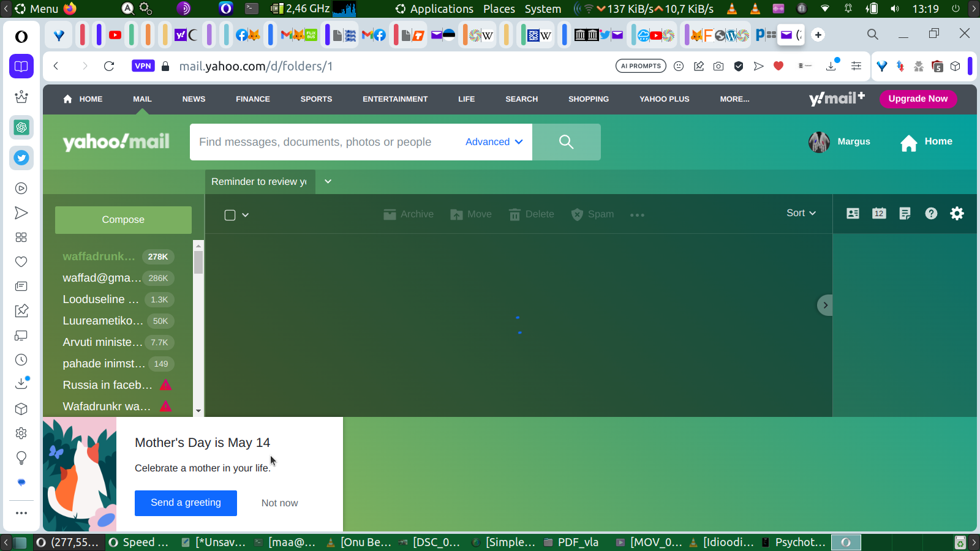Open the SHOPPING navigation item
This screenshot has width=980, height=551.
pos(589,99)
